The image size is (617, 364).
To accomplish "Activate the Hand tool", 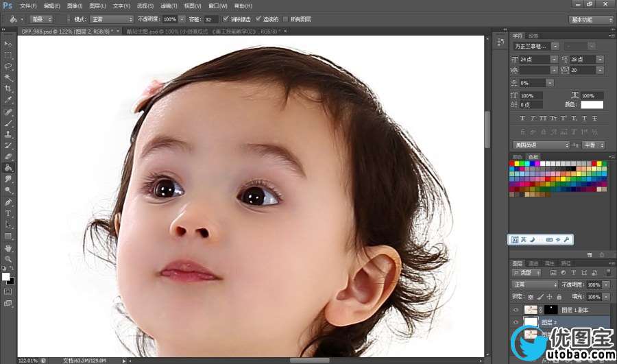I will [8, 247].
